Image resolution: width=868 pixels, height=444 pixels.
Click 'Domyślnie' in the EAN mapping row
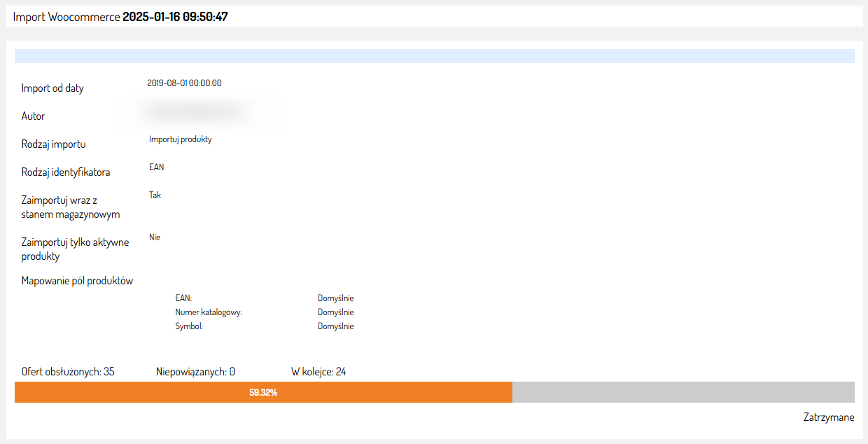(x=335, y=298)
